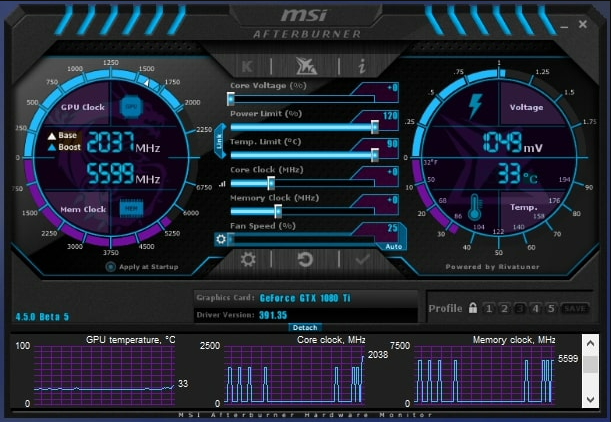
Task: Click version text 4.5.0 Beta 5
Action: pyautogui.click(x=42, y=317)
